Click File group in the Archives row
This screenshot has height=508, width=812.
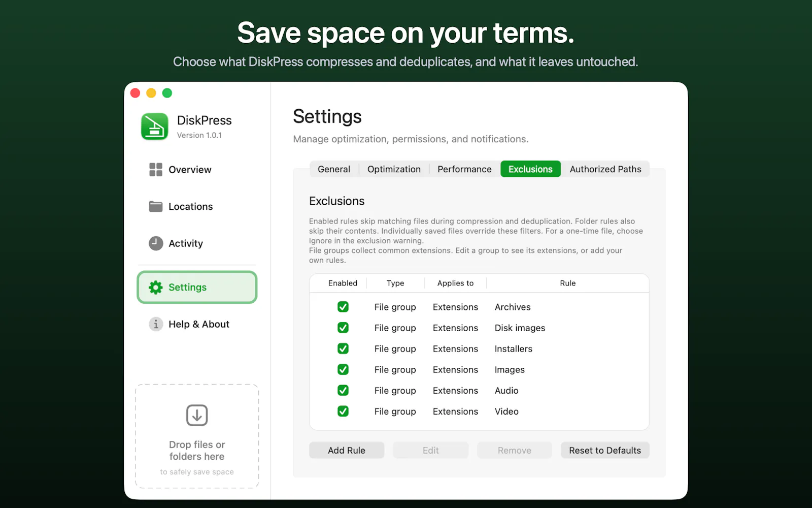click(395, 307)
